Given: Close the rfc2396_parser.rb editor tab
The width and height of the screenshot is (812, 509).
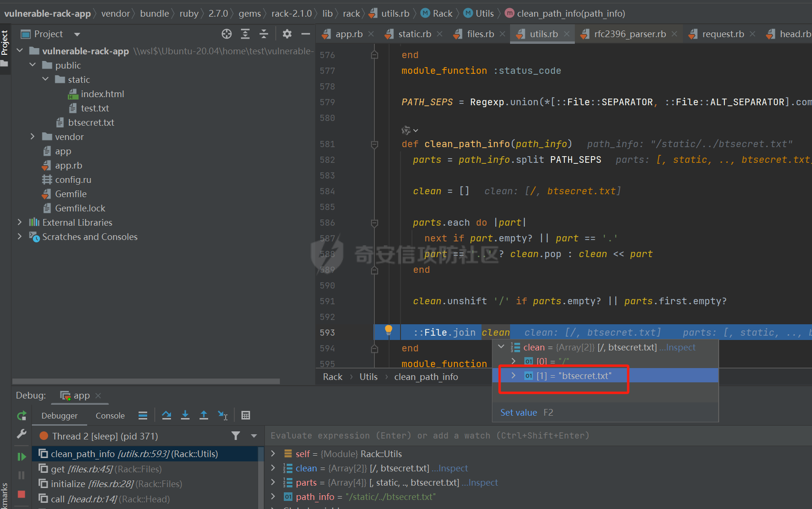Looking at the screenshot, I should [674, 34].
